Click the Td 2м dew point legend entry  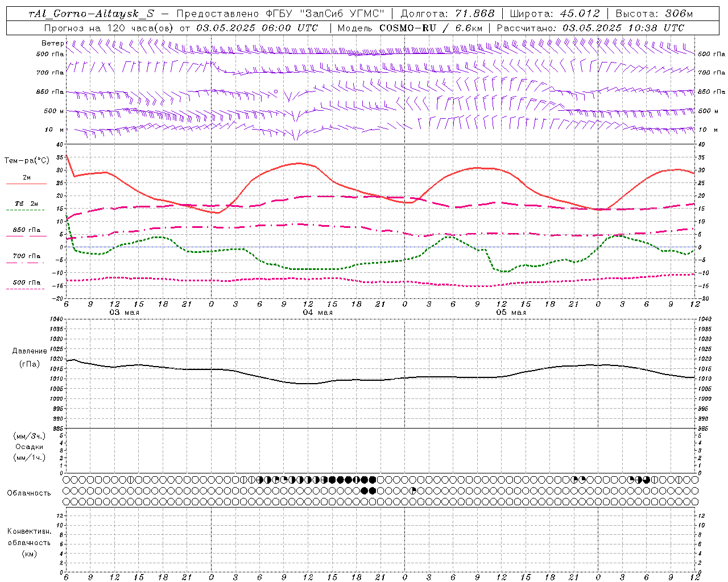[27, 203]
